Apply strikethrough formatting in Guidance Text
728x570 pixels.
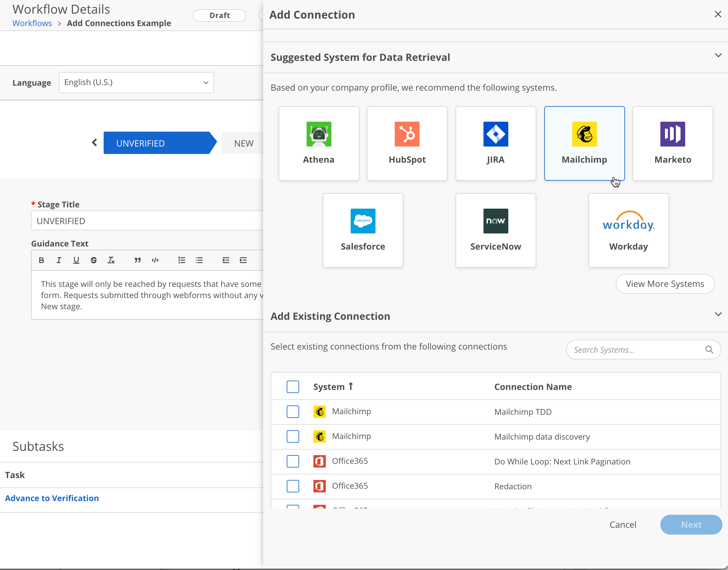click(94, 260)
